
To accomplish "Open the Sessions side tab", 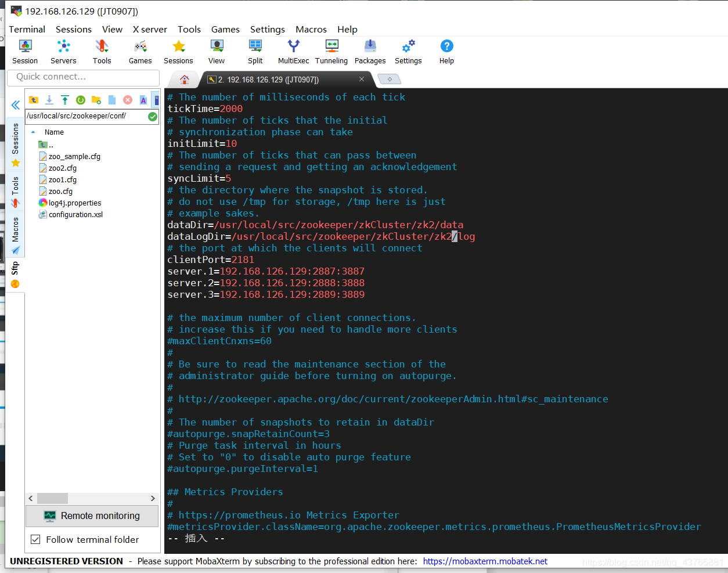I will coord(16,145).
